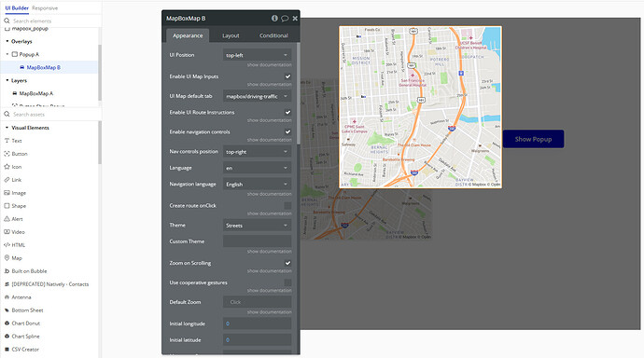Switch to the Conditional tab
The width and height of the screenshot is (644, 358).
point(273,35)
